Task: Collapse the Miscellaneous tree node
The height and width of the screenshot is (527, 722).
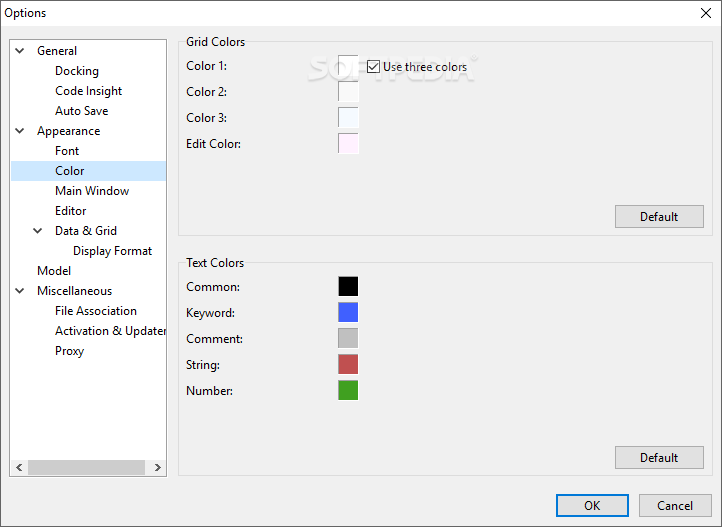Action: pos(21,291)
